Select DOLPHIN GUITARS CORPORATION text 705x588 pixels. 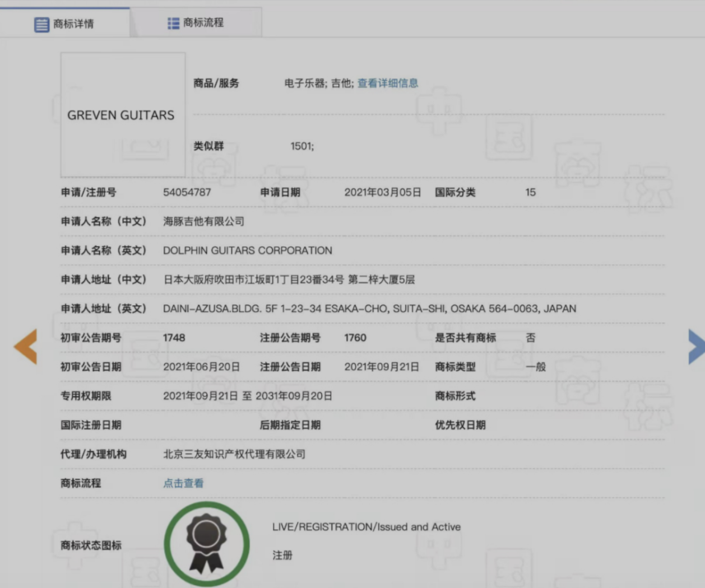(x=248, y=251)
